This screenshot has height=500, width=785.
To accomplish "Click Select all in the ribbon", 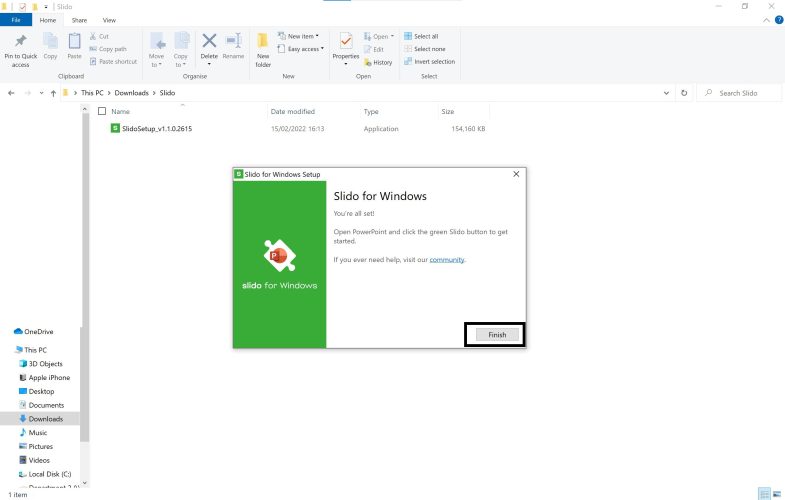I will pos(421,36).
